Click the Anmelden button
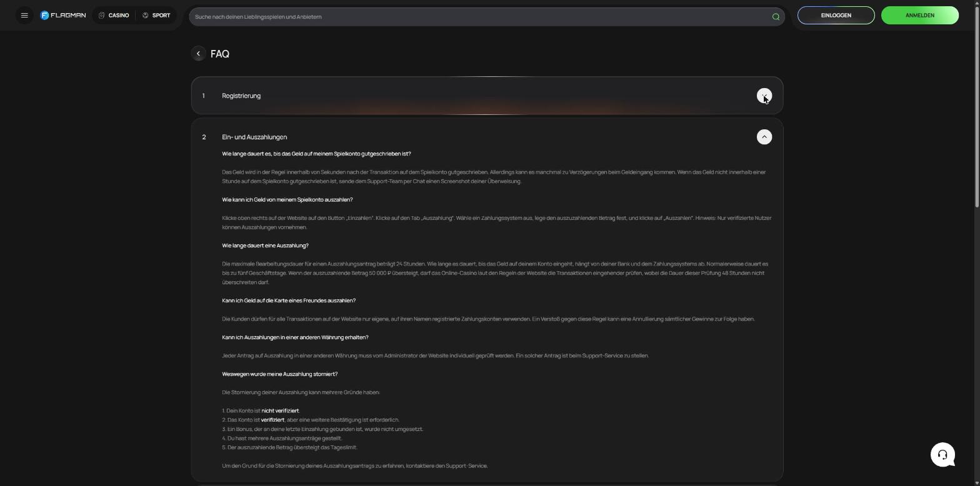 coord(919,16)
